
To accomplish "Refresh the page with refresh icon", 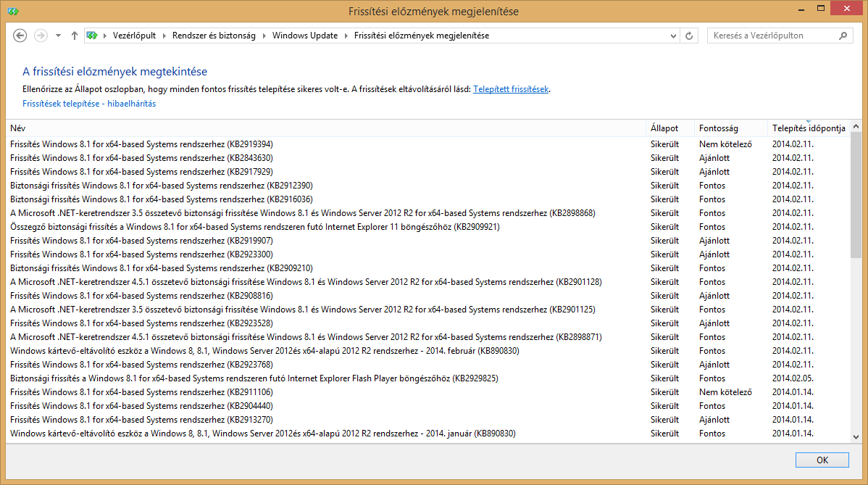I will pyautogui.click(x=689, y=36).
